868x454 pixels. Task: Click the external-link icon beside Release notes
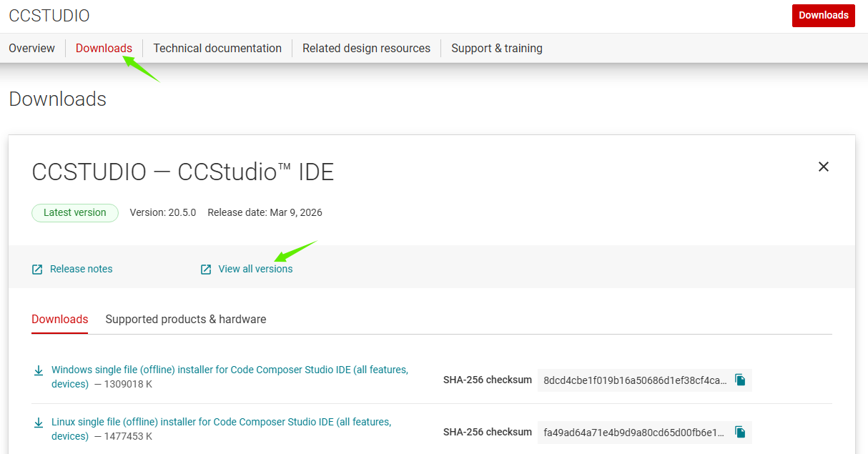pyautogui.click(x=37, y=270)
